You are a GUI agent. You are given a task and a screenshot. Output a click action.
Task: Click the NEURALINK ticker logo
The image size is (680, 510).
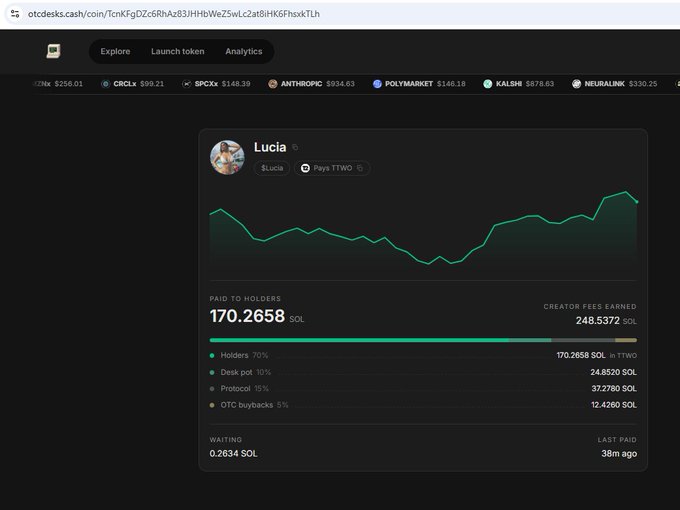tap(576, 84)
